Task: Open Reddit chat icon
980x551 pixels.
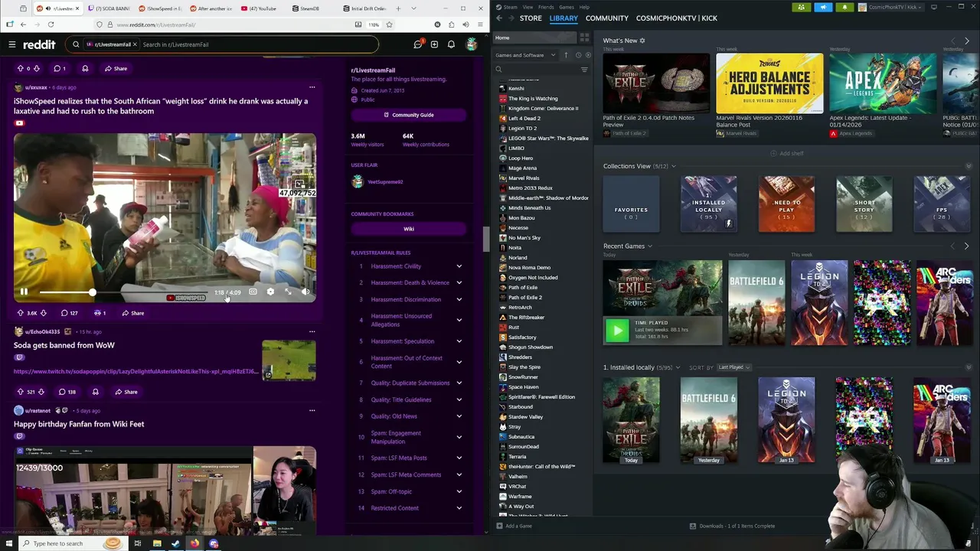Action: (x=417, y=44)
